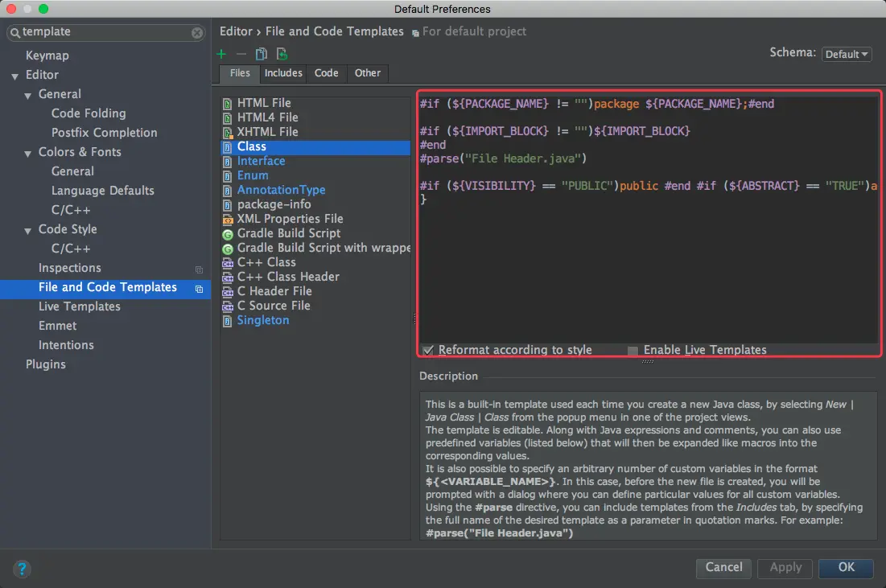Click the minus Remove Template icon

241,54
